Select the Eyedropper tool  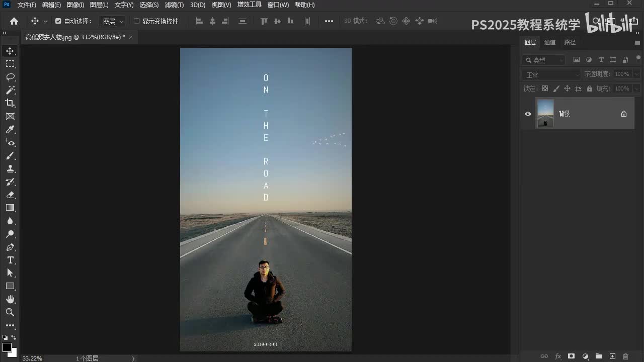pos(10,130)
